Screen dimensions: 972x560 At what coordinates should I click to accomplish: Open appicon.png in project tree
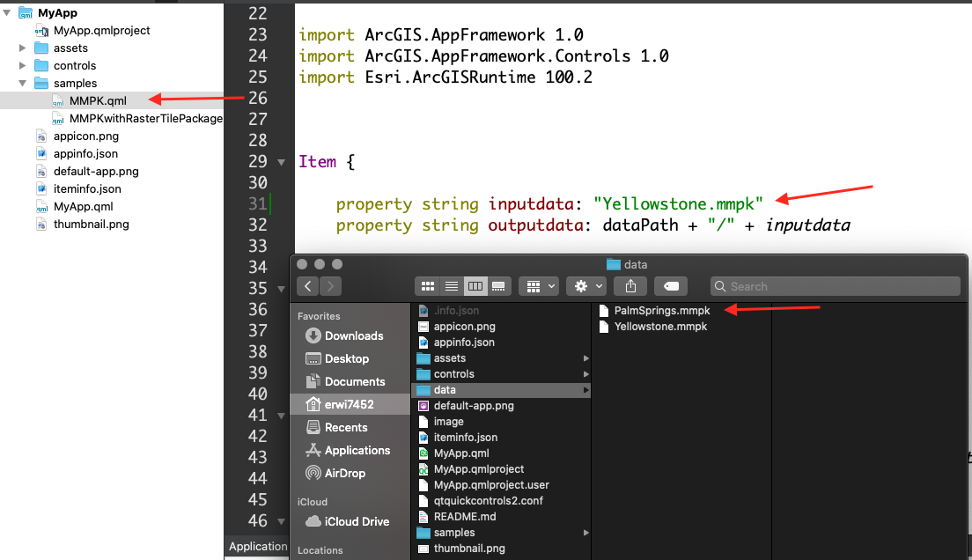[77, 136]
